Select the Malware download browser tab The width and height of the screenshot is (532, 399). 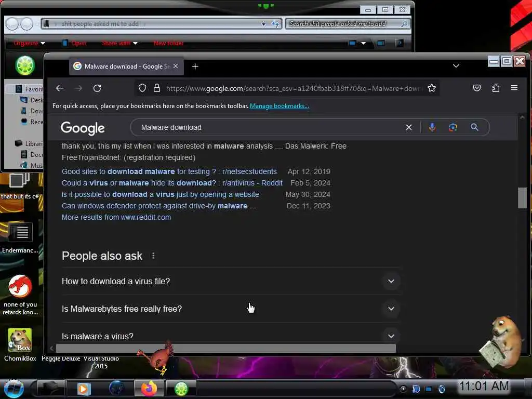tap(127, 66)
